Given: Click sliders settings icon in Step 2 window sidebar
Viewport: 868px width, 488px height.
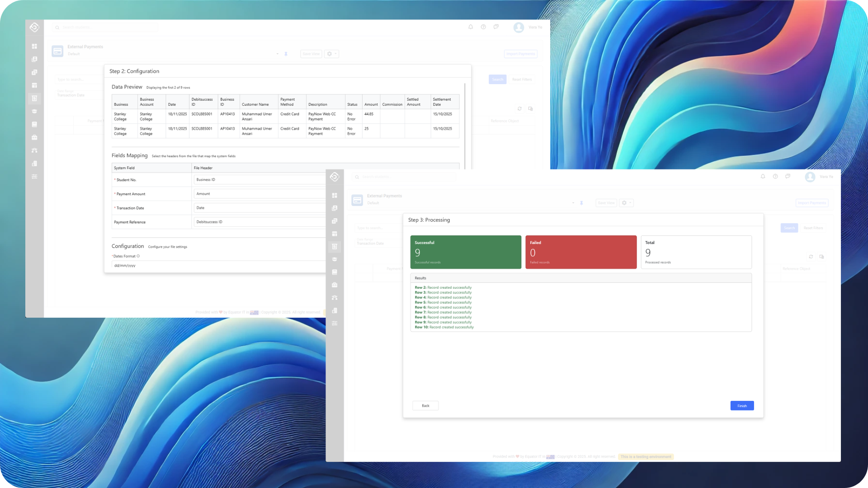Looking at the screenshot, I should (34, 177).
